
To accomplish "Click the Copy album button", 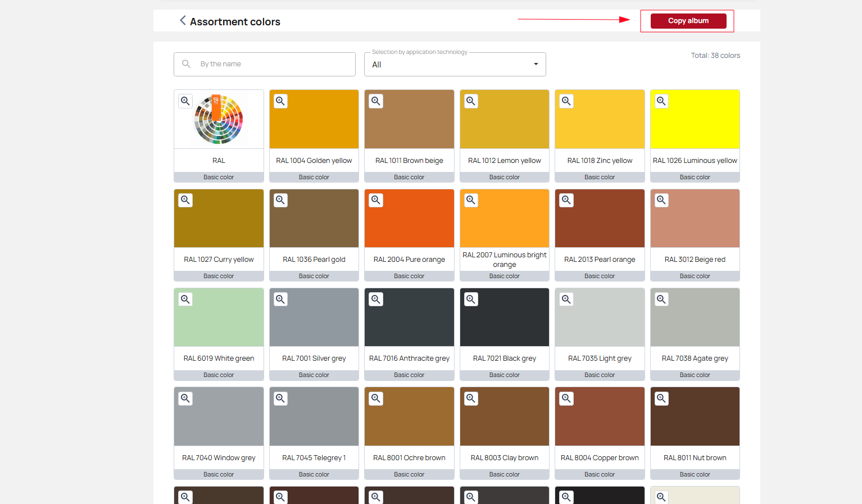I will pos(688,21).
